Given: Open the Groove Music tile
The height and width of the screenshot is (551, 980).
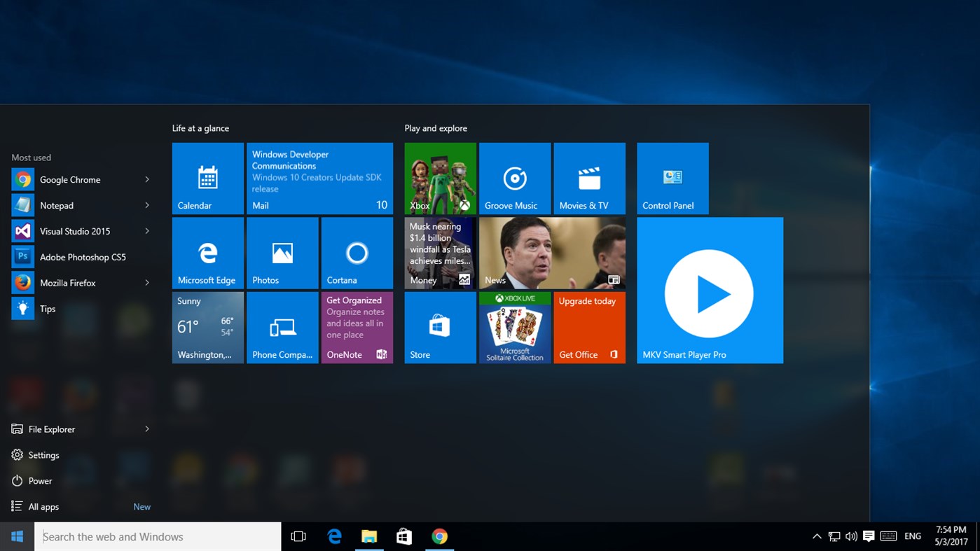Looking at the screenshot, I should coord(514,178).
